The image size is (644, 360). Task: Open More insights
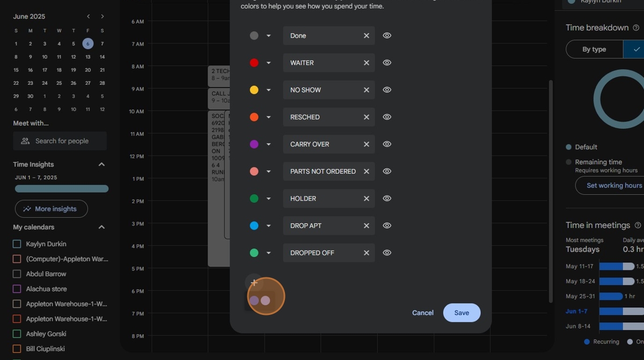pos(52,209)
